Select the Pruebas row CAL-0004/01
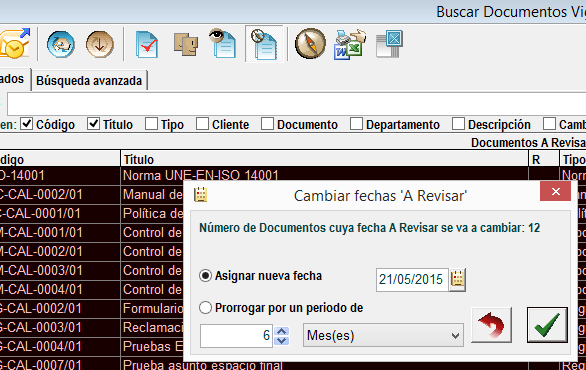The image size is (586, 370). pos(92,346)
